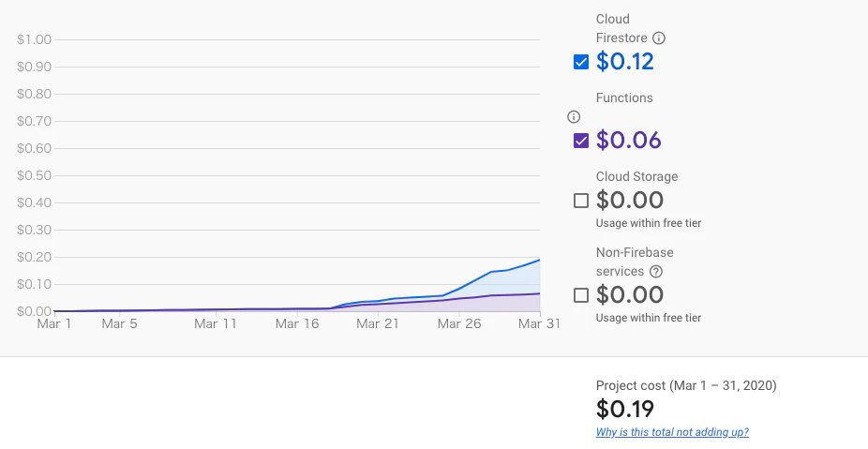Uncheck the Cloud Firestore $0.12 checkbox
The image size is (868, 449).
(x=580, y=62)
